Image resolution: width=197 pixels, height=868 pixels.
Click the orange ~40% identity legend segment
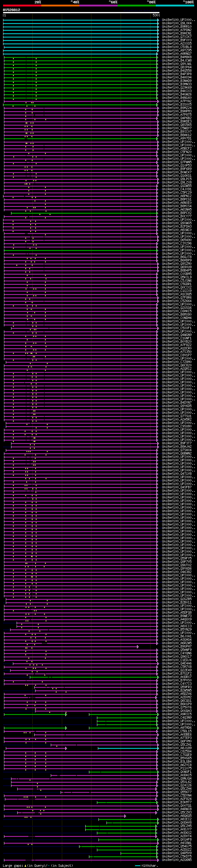[x=60, y=6]
